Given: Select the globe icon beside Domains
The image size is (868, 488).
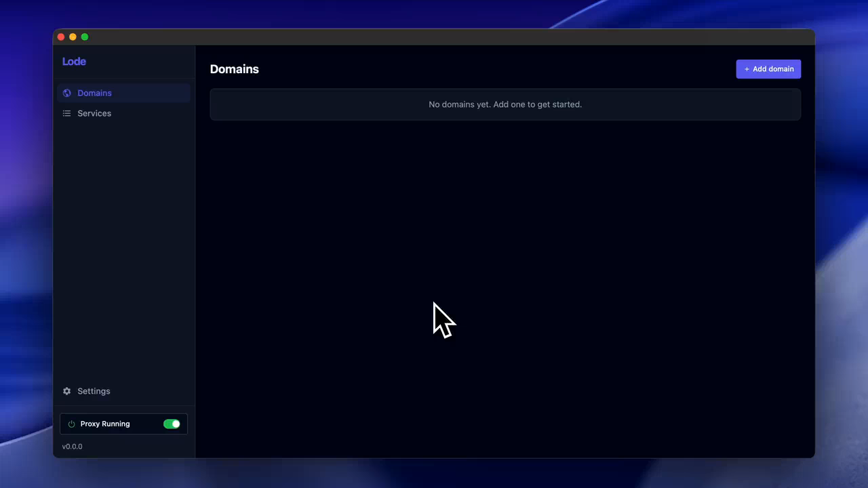Looking at the screenshot, I should 66,93.
